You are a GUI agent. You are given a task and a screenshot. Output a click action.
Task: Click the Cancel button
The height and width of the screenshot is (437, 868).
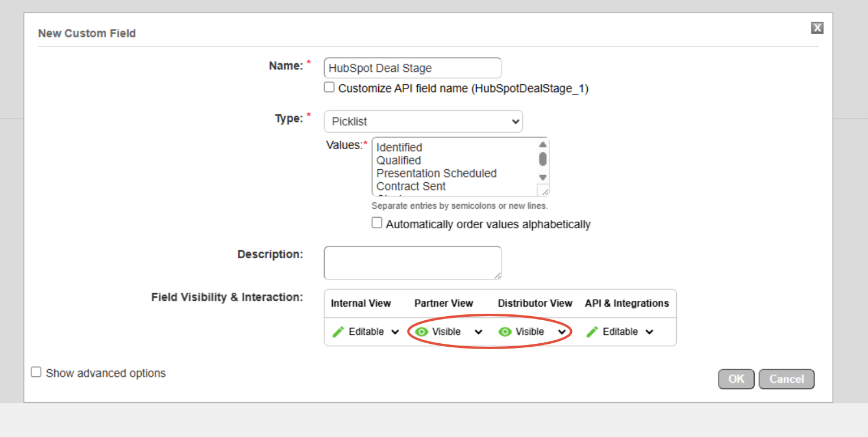coord(787,379)
